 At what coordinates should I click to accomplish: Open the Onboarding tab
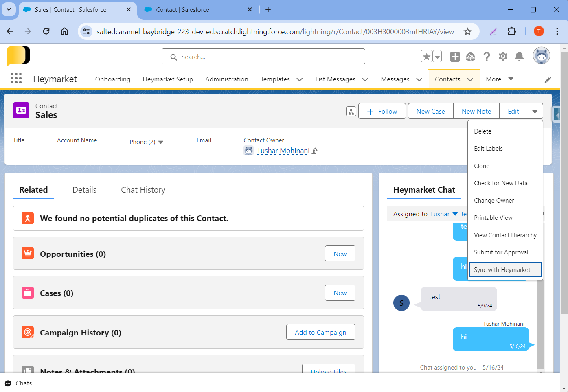tap(113, 79)
